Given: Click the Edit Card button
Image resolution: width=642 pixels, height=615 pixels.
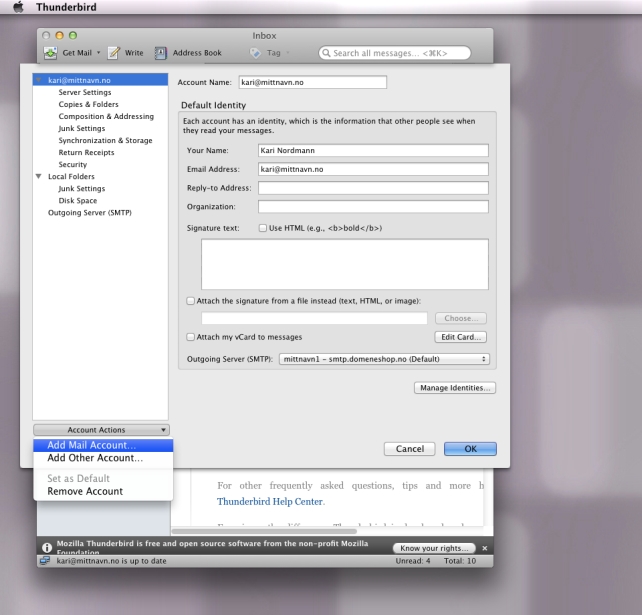Looking at the screenshot, I should pyautogui.click(x=461, y=337).
